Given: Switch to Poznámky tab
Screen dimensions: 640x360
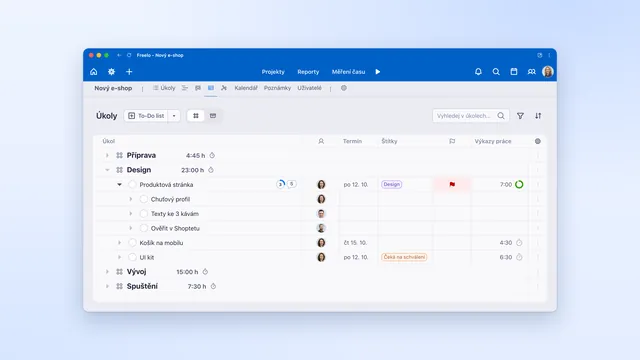Looking at the screenshot, I should coord(278,88).
